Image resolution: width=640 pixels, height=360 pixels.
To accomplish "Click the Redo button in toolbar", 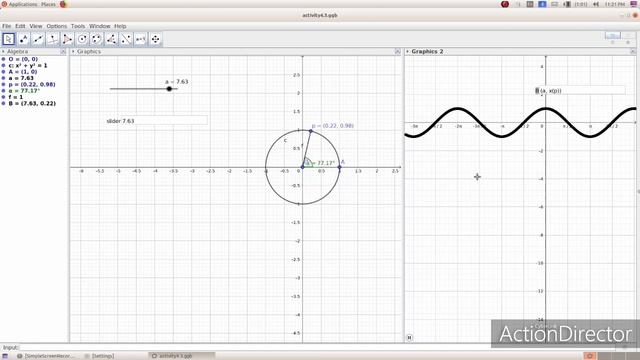I will click(629, 36).
